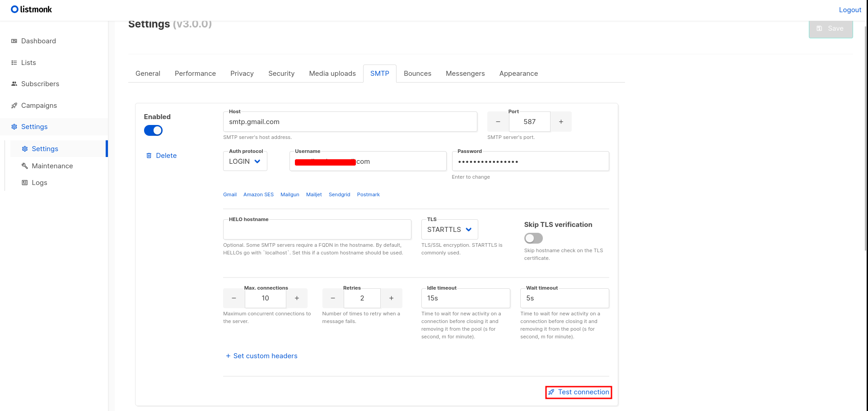Open the TLS STARTTLS dropdown
868x411 pixels.
coord(450,230)
